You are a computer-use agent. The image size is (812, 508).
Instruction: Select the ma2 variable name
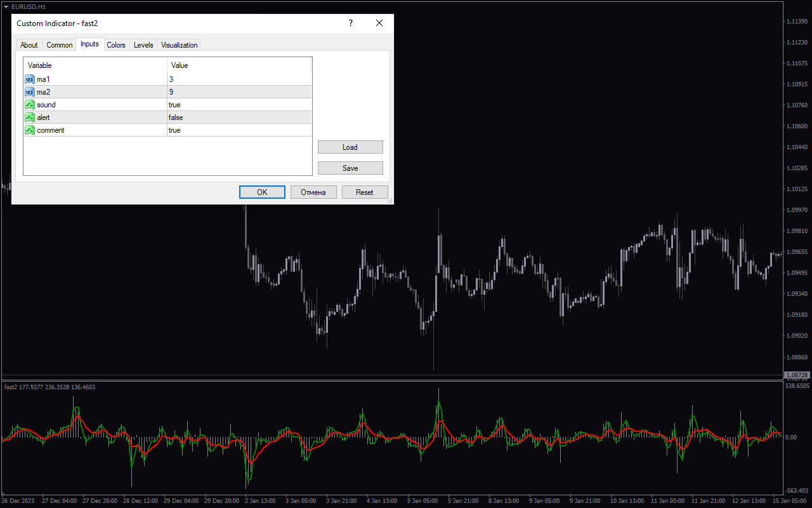[43, 92]
